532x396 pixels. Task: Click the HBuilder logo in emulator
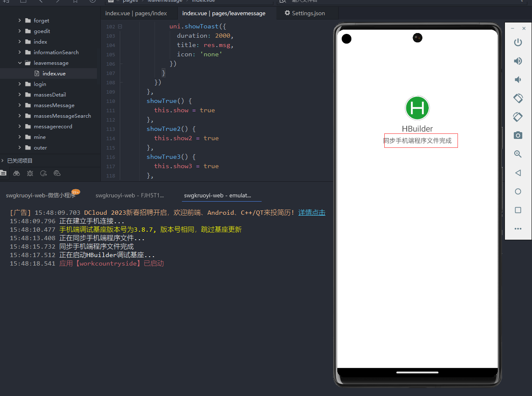click(417, 108)
